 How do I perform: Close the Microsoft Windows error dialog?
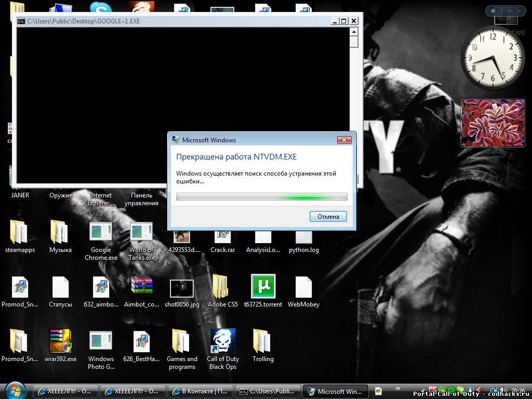[x=344, y=140]
